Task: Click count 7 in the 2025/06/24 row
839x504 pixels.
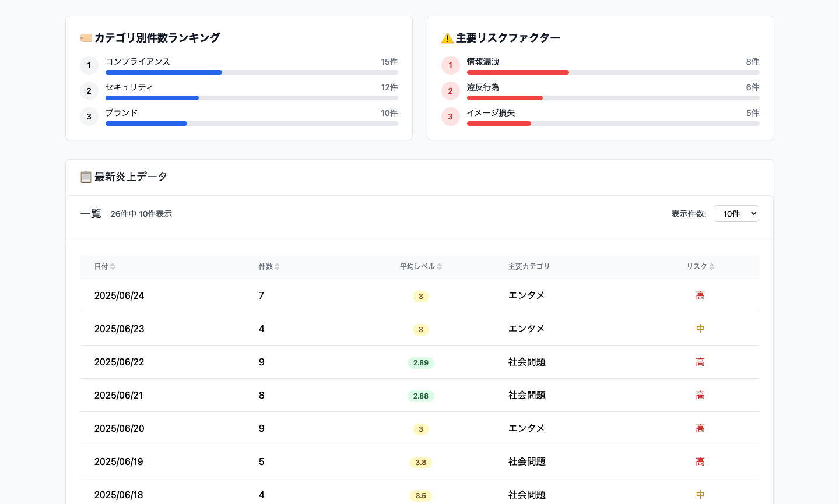Action: click(261, 295)
